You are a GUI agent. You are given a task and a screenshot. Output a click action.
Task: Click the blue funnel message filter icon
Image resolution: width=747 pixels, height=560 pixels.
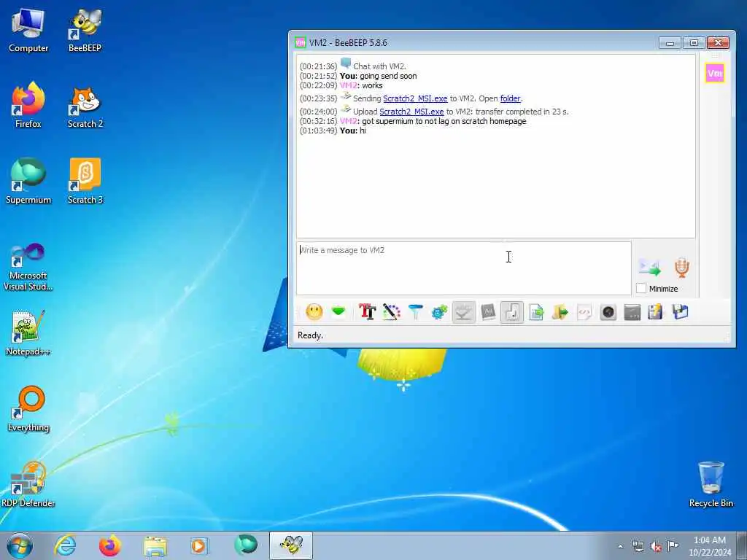(415, 312)
